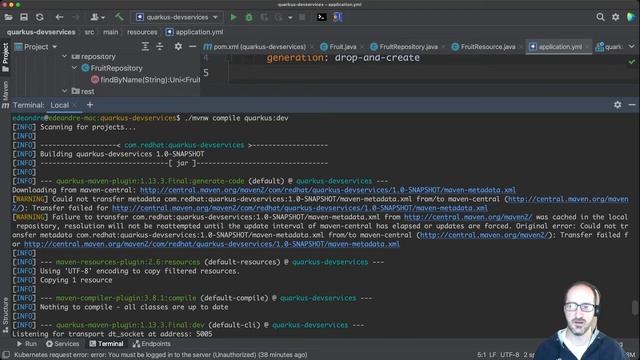
Task: Click application.yml in the breadcrumb bar
Action: [x=194, y=32]
